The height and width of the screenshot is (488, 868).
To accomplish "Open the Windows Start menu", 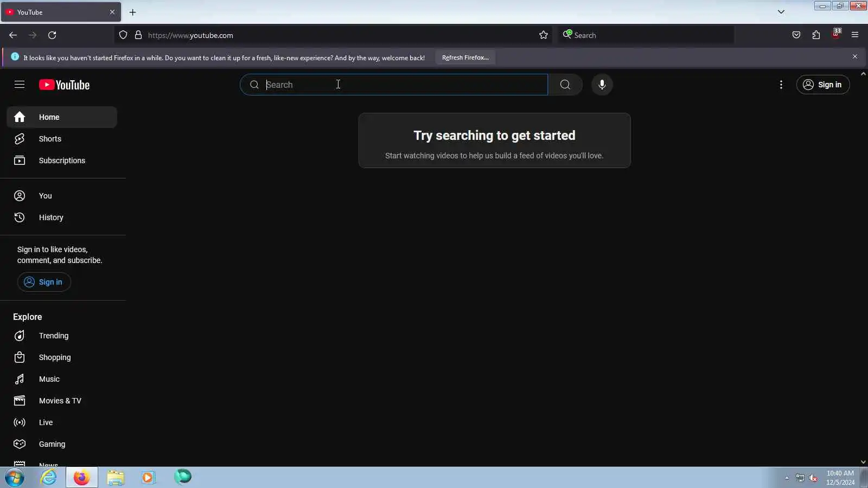I will point(15,478).
